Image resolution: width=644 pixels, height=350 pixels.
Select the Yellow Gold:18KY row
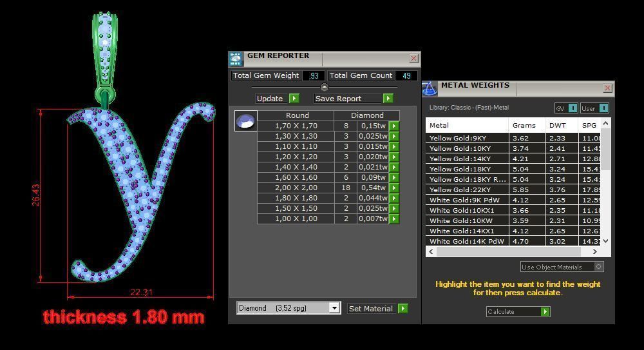514,169
